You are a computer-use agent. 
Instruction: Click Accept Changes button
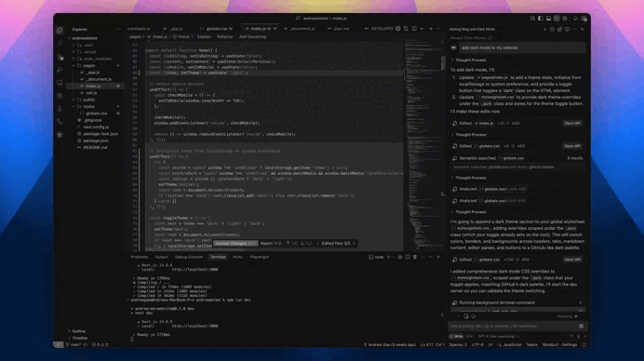click(x=235, y=244)
